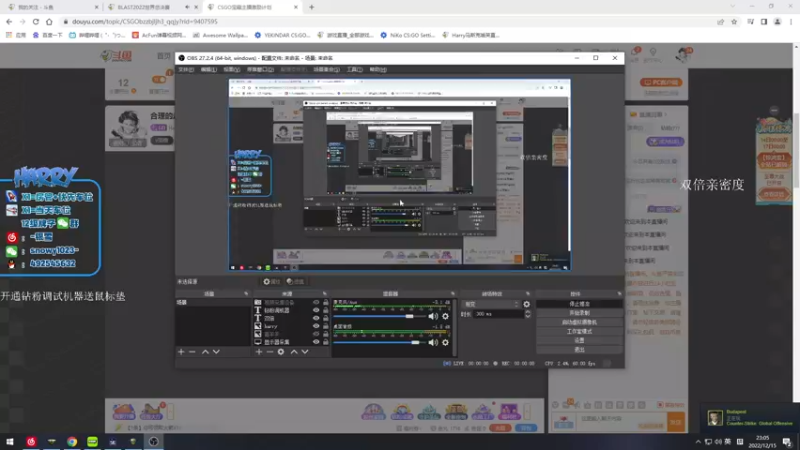800x450 pixels.
Task: Click Chrome home icon
Action: (49, 21)
